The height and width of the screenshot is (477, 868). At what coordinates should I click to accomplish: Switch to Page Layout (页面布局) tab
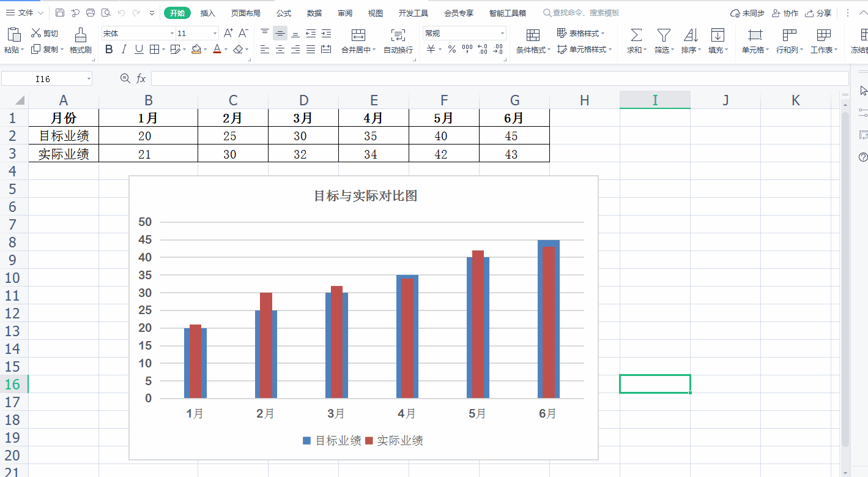[x=246, y=13]
